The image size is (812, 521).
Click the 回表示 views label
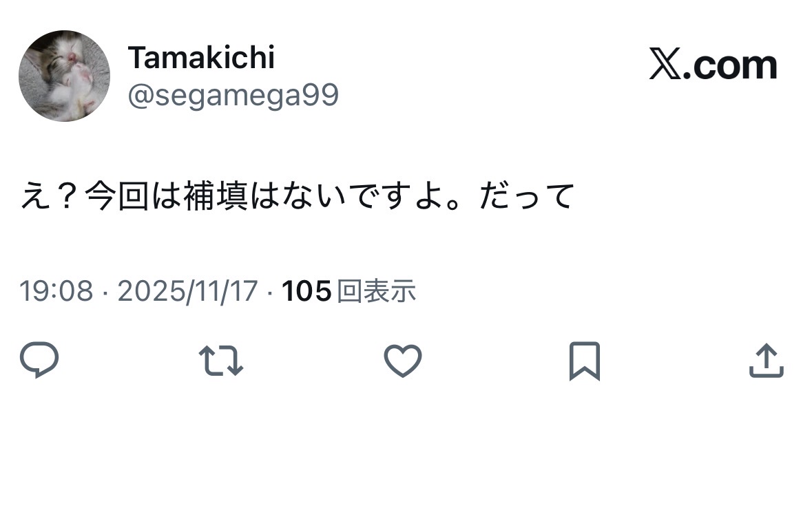377,292
